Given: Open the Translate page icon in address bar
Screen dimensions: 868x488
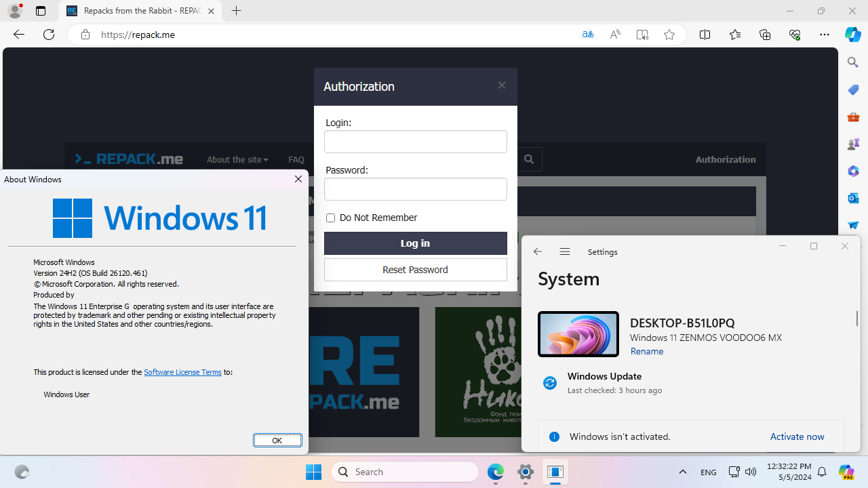Looking at the screenshot, I should point(588,35).
